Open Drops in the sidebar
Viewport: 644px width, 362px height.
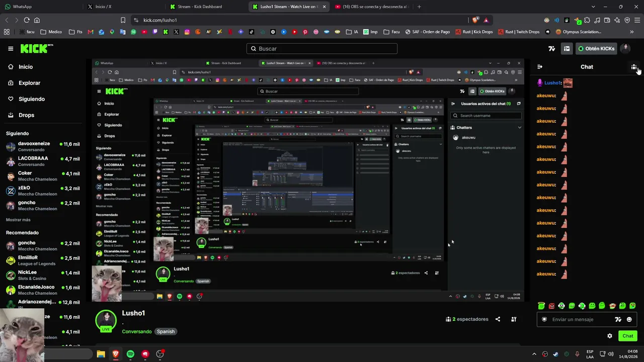21,115
